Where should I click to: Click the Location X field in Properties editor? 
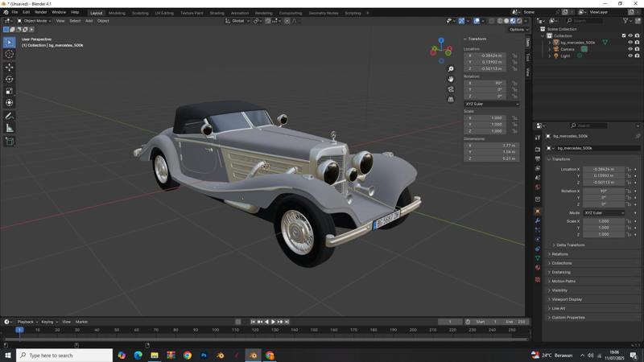pyautogui.click(x=603, y=169)
